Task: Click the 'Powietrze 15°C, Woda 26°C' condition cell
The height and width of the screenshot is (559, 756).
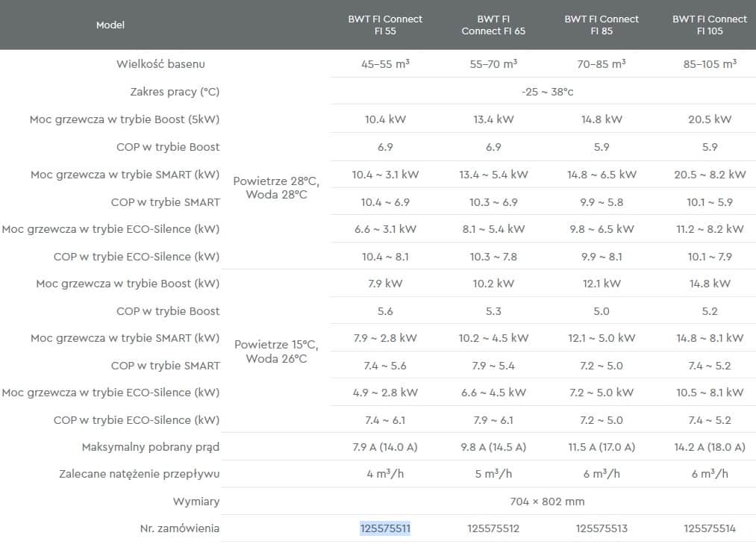Action: [276, 351]
